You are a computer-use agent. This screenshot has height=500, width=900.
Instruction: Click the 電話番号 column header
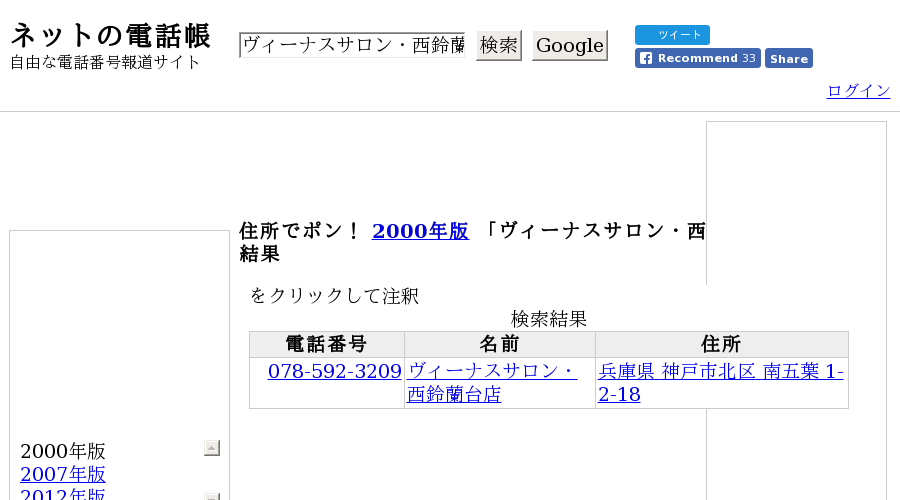tap(327, 344)
